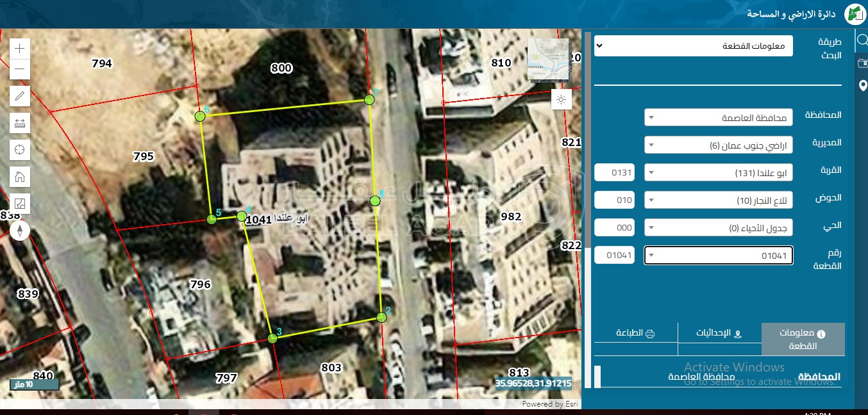The height and width of the screenshot is (415, 868).
Task: Open the village Abu Alanda dropdown
Action: (718, 173)
